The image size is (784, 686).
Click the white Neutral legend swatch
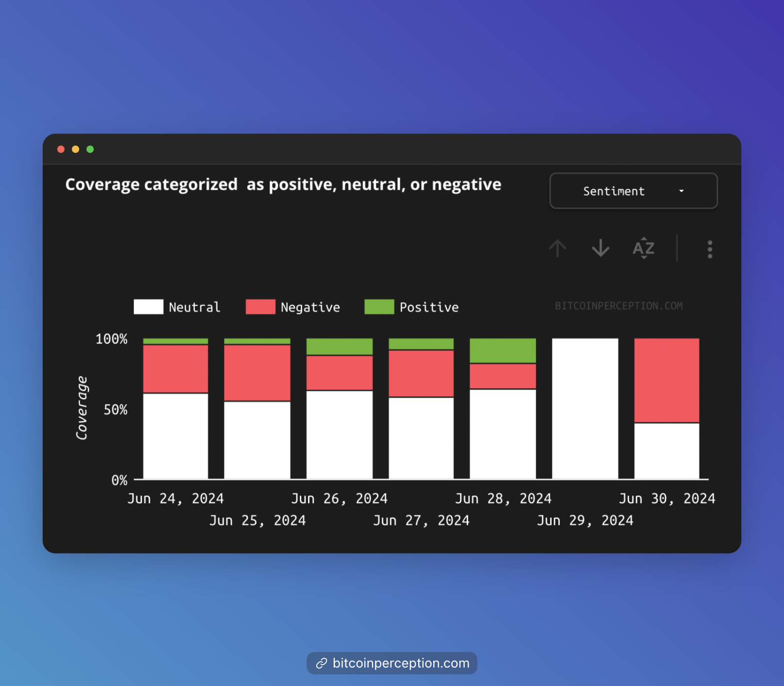[148, 307]
